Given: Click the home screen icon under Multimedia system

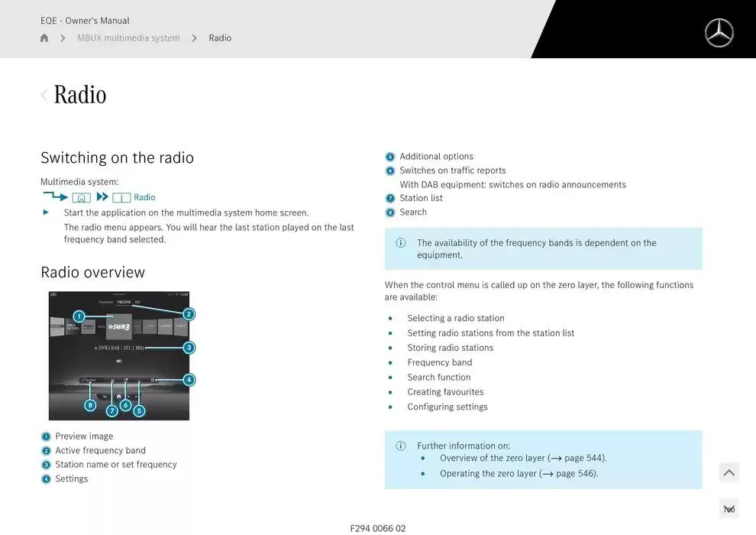Looking at the screenshot, I should (81, 197).
